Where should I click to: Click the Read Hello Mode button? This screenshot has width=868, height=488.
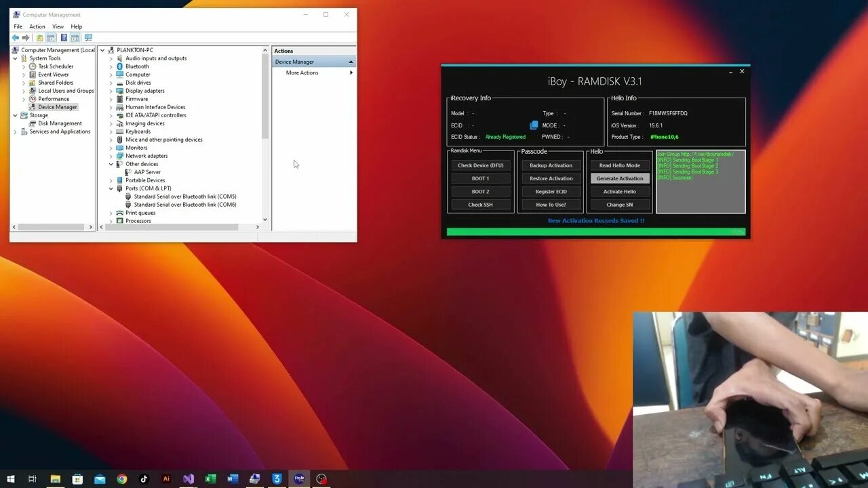coord(620,165)
